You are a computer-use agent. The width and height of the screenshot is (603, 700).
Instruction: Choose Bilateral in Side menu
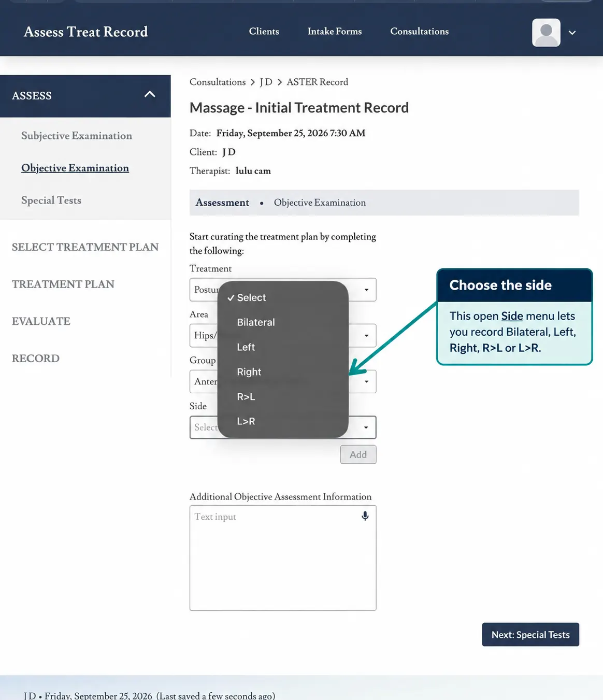283,322
